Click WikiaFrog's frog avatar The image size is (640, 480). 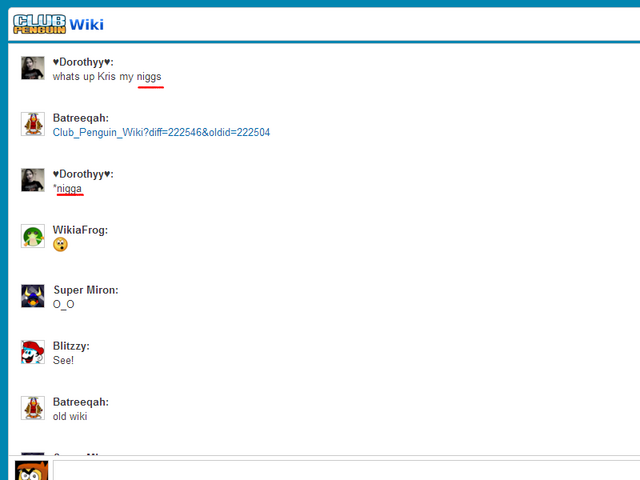pyautogui.click(x=33, y=236)
